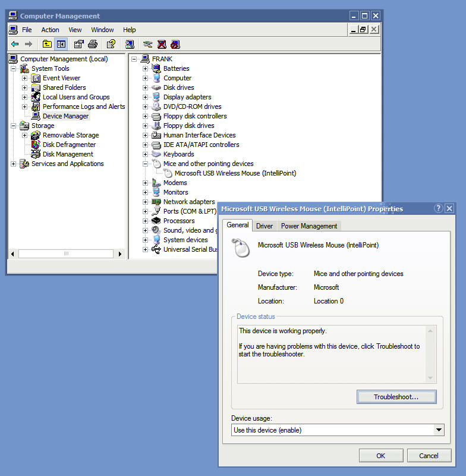Select Disk Management in left tree
This screenshot has width=466, height=476.
tap(68, 154)
